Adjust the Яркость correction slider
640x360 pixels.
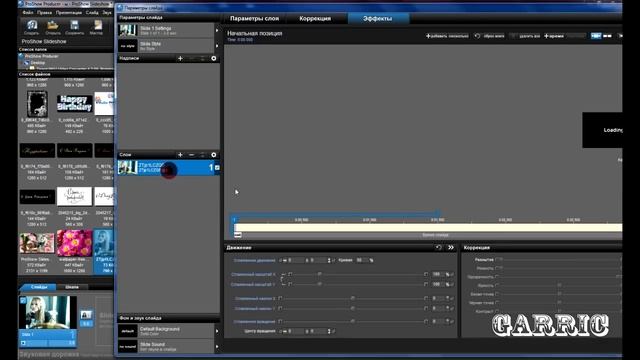tap(559, 285)
